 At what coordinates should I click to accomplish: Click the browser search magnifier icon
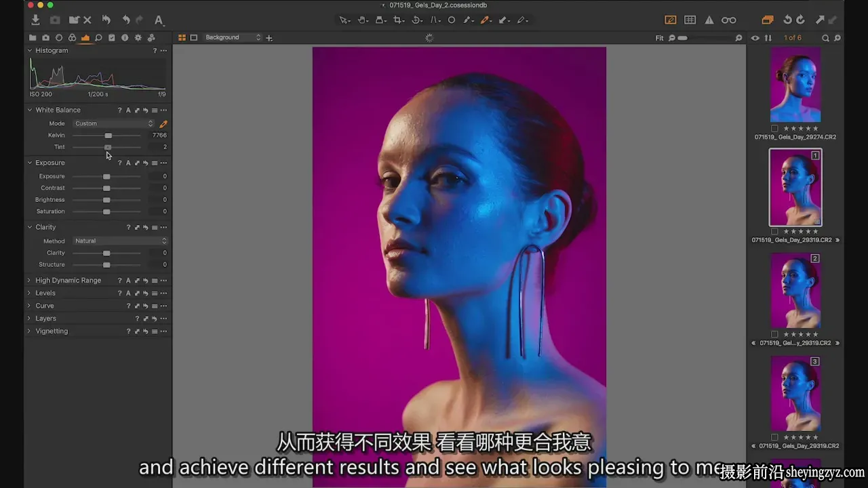[826, 38]
